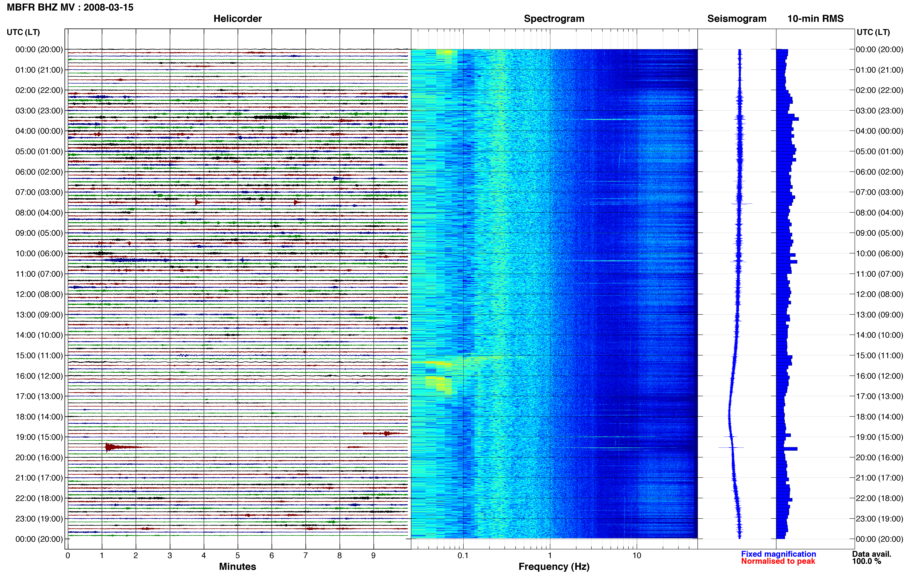Select the 0 tick label on the Minutes axis
The height and width of the screenshot is (578, 924).
pos(68,555)
